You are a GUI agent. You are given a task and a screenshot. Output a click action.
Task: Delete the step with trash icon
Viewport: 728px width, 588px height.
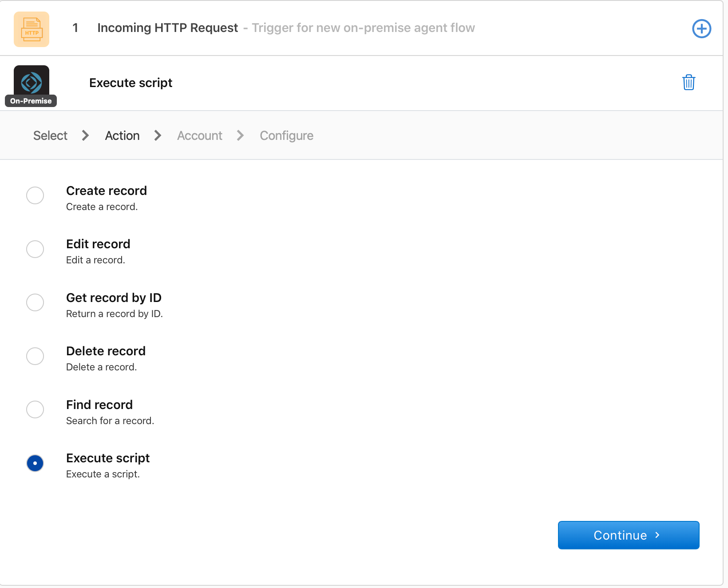pos(688,83)
